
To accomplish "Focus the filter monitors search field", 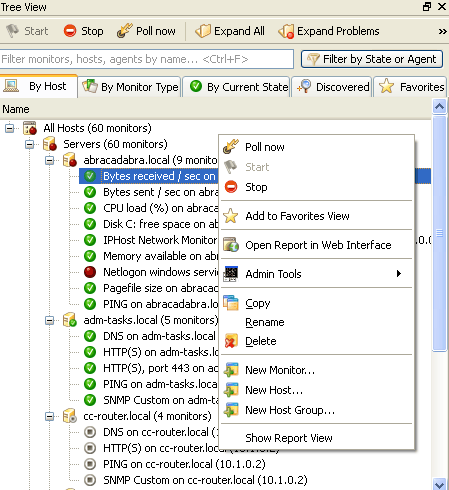I will pos(147,59).
